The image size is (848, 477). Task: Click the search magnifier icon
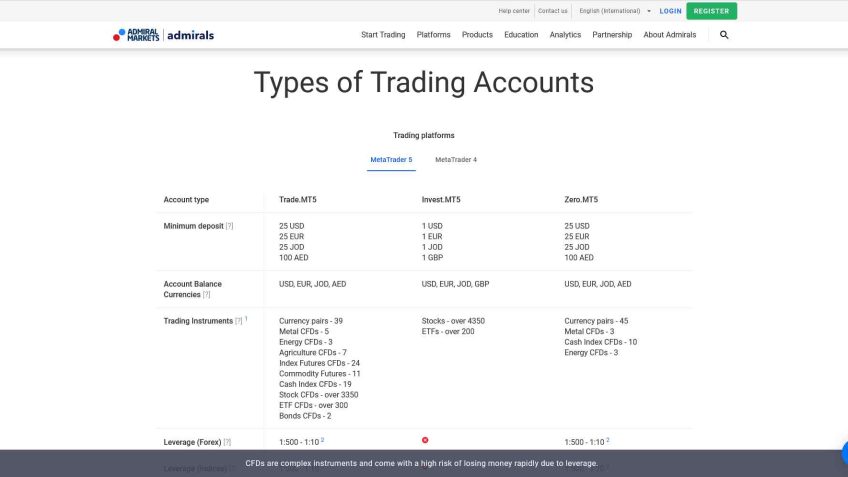point(724,35)
